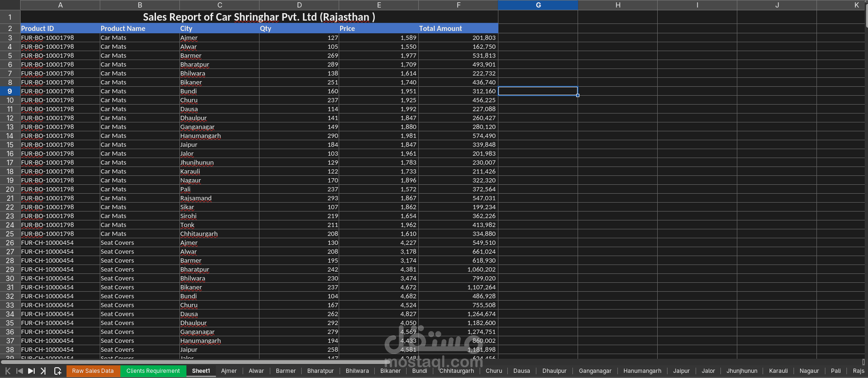Click the Select All corner of the grid
This screenshot has height=378, width=868.
coord(10,5)
